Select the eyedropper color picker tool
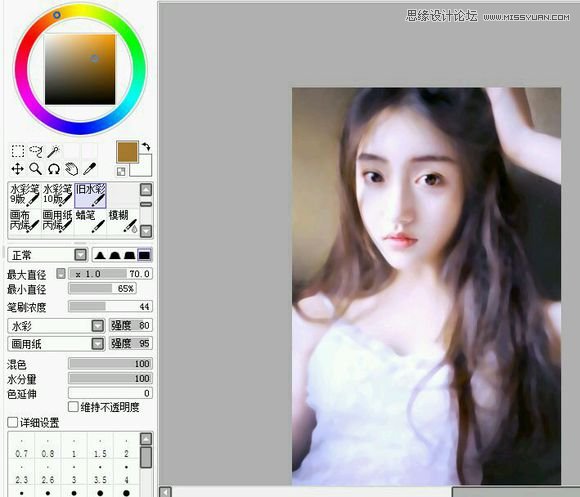Viewport: 580px width, 497px height. pyautogui.click(x=90, y=169)
